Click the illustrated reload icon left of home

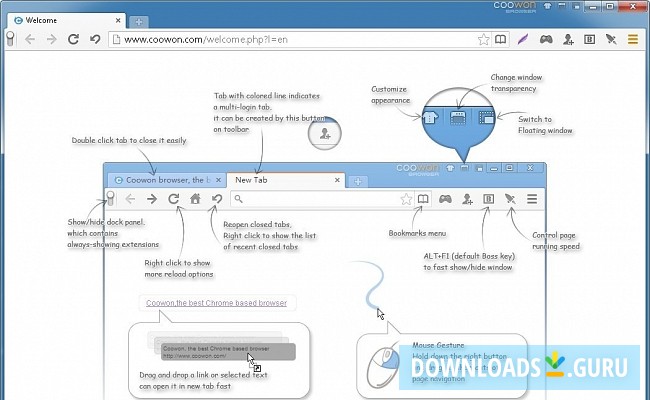pyautogui.click(x=174, y=199)
